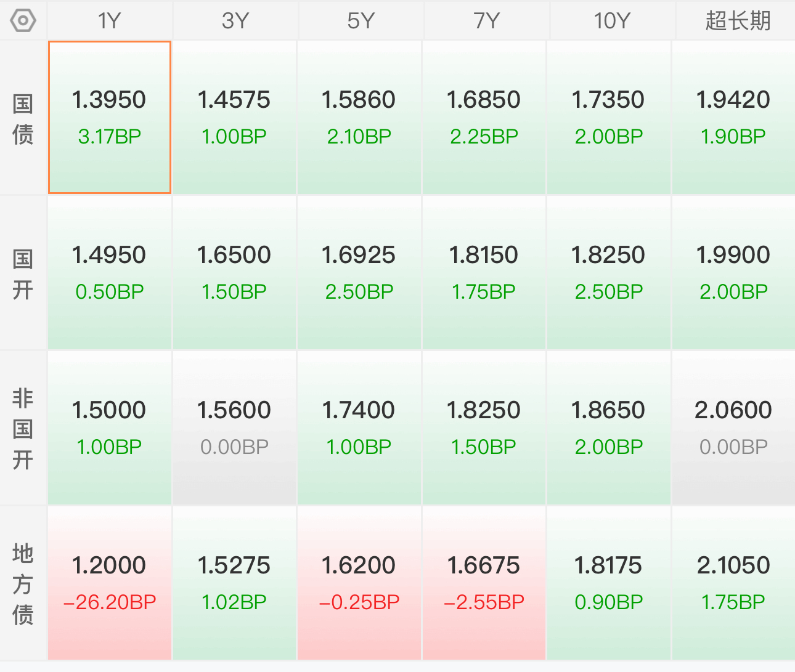Open the 国债 10Y yield cell 1.7350
This screenshot has width=795, height=672.
tap(608, 117)
